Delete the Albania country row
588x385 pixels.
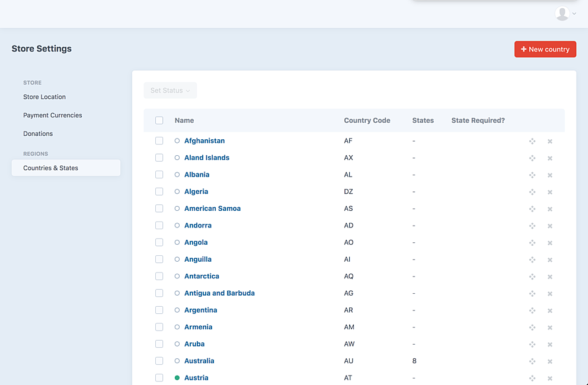coord(549,175)
